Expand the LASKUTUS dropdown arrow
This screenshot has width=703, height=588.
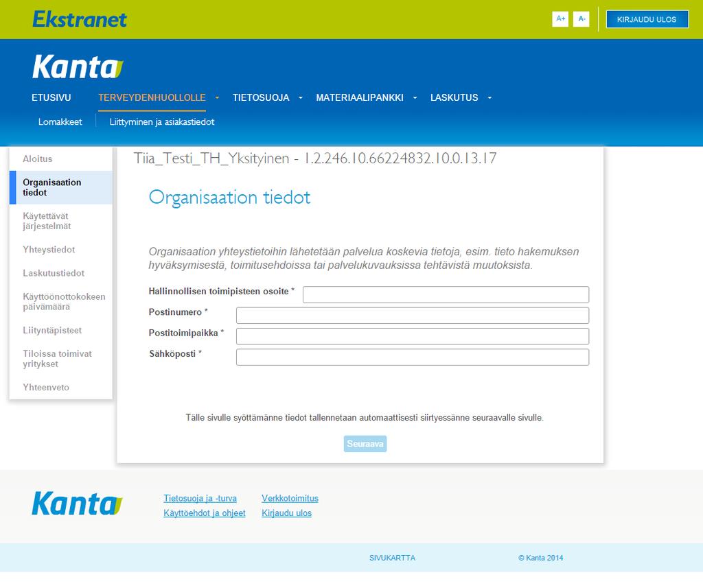point(489,97)
